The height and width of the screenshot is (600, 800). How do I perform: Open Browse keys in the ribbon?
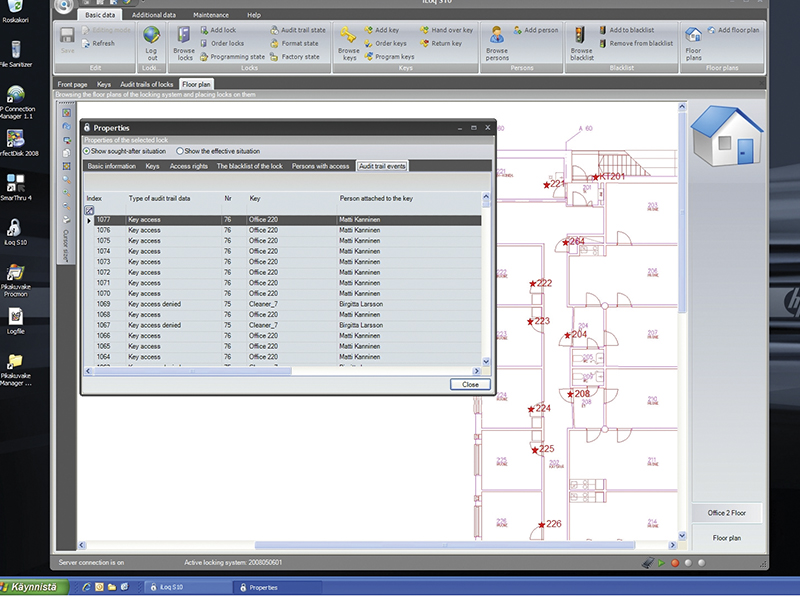(349, 43)
